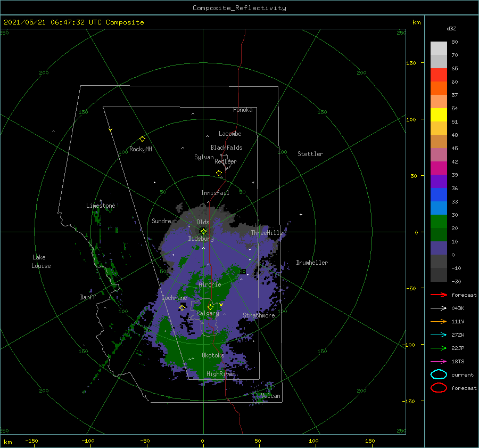The width and height of the screenshot is (479, 448).
Task: Click the ThreeHills town label
Action: [267, 233]
